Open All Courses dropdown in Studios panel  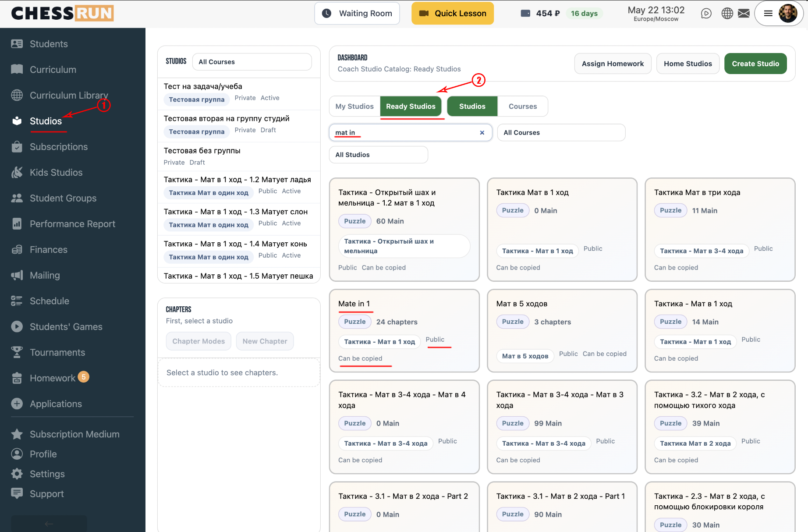[x=252, y=62]
